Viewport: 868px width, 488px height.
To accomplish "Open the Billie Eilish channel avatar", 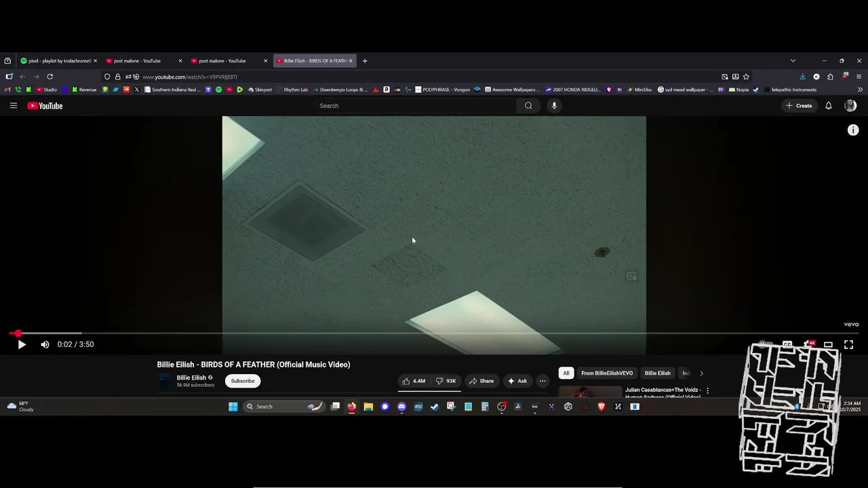I will point(165,381).
